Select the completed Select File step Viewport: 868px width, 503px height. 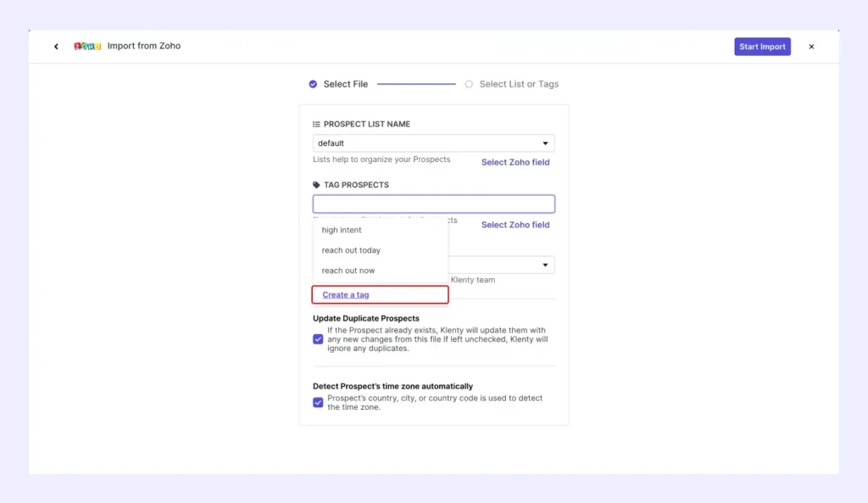tap(314, 84)
